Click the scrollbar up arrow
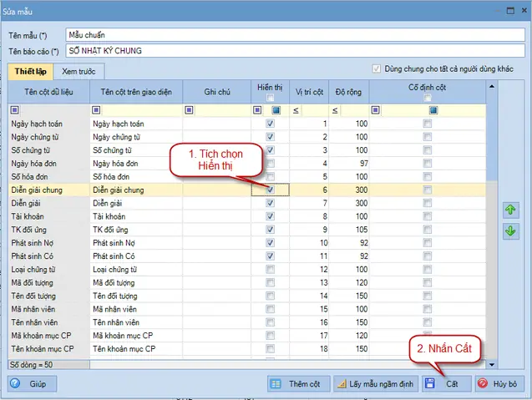 pos(492,87)
